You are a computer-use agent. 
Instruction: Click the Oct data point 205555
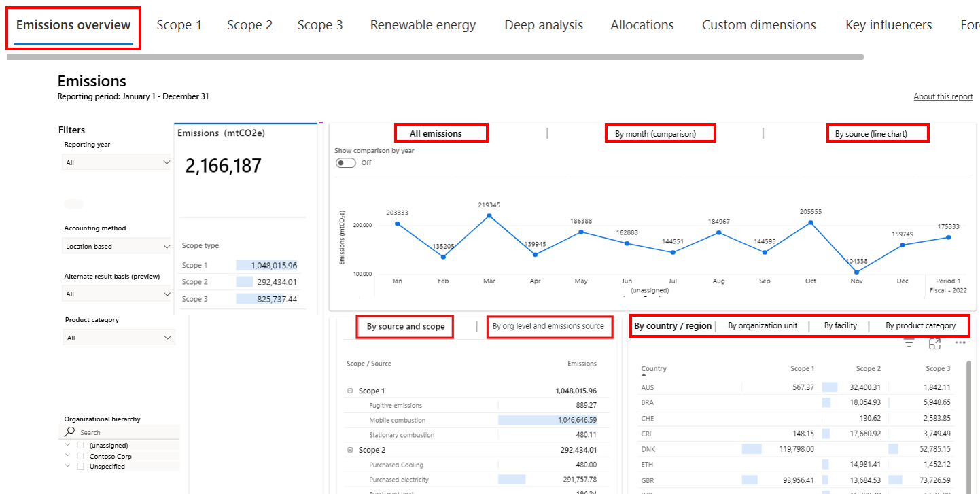(x=810, y=223)
